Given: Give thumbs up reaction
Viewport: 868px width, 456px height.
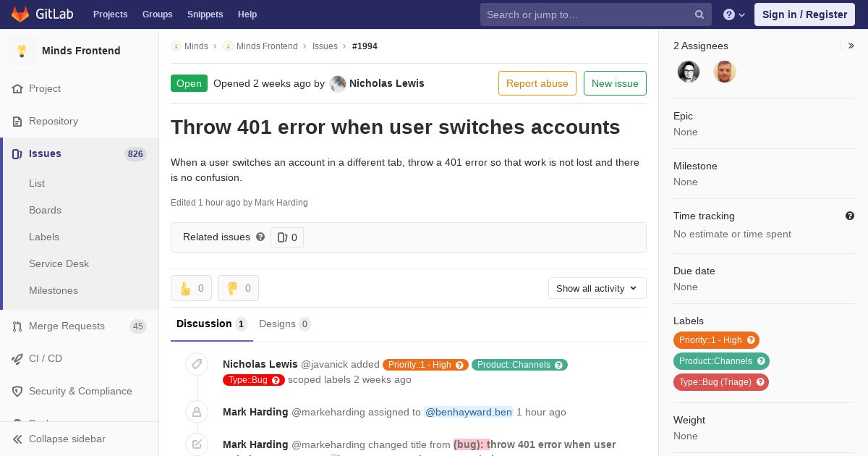Looking at the screenshot, I should pos(191,288).
